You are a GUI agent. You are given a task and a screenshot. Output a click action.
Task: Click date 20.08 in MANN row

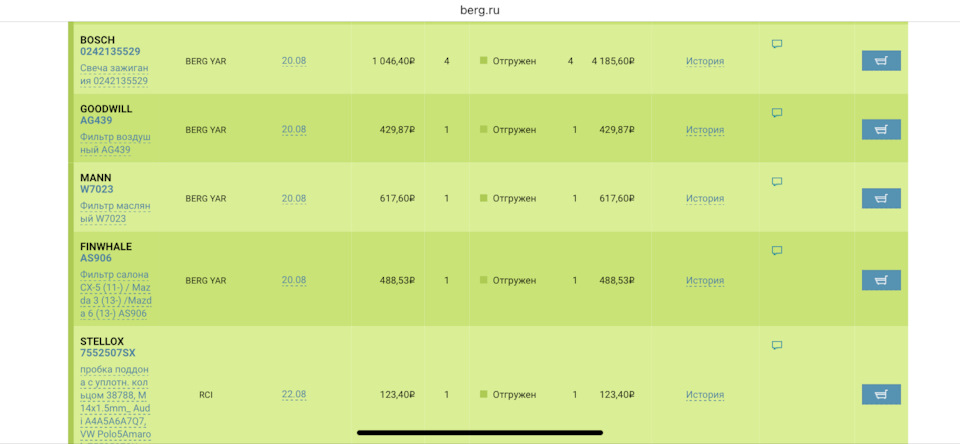(294, 198)
